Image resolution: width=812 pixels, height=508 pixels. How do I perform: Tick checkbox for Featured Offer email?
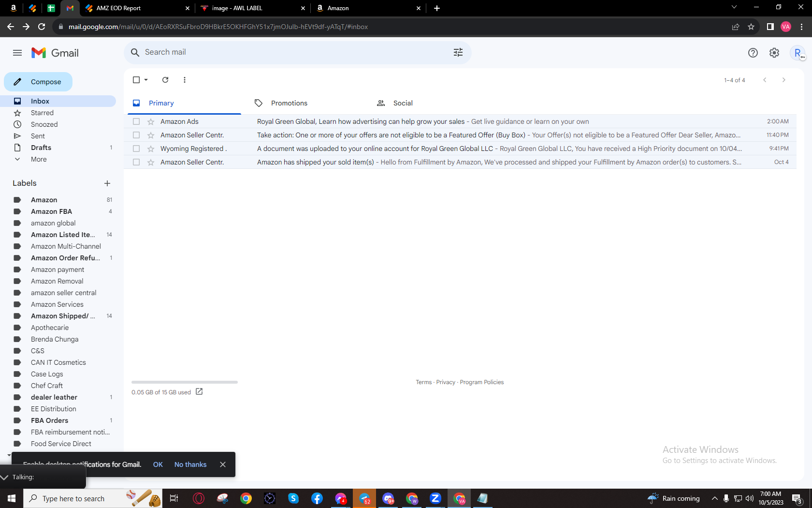[x=136, y=135]
